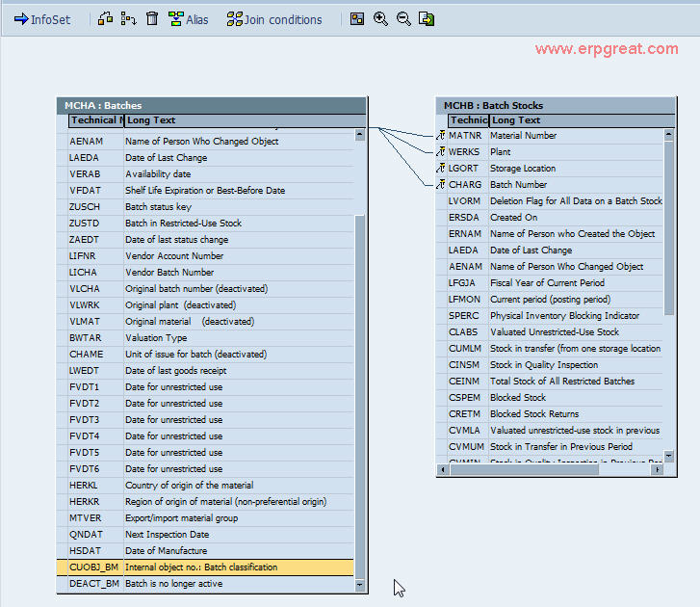Click MCHA scroll down arrow
This screenshot has height=607, width=700.
click(x=360, y=585)
